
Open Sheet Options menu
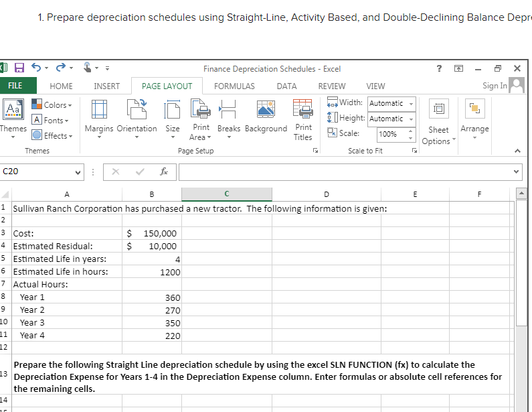click(x=438, y=122)
